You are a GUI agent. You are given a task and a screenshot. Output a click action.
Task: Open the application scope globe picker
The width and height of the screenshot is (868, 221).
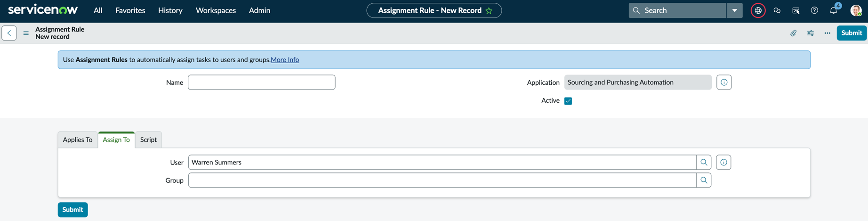pyautogui.click(x=758, y=10)
